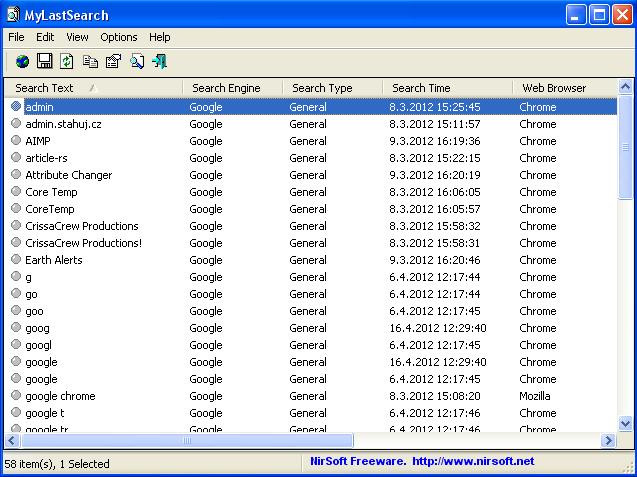
Task: Click the round icon beside the single 'g' row
Action: coord(16,276)
